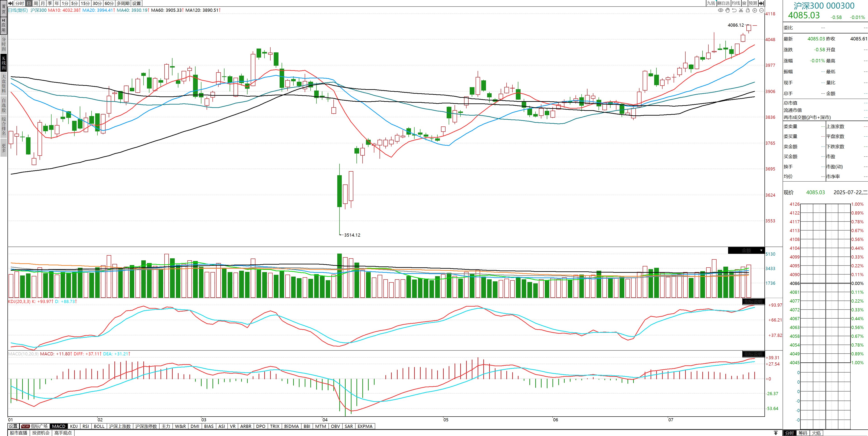Viewport: 868px width, 436px height.
Task: Toggle the eye visibility icon on chart
Action: (x=720, y=10)
